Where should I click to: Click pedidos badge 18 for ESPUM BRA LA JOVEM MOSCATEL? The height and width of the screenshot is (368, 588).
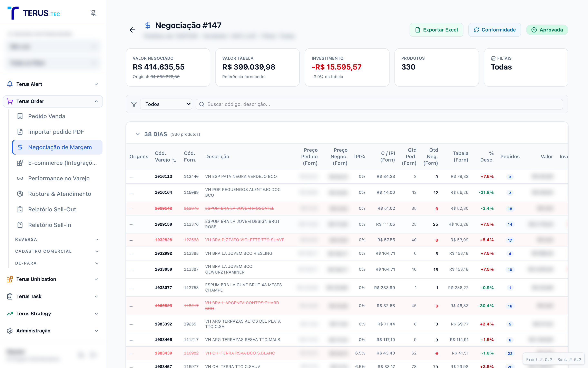(510, 209)
